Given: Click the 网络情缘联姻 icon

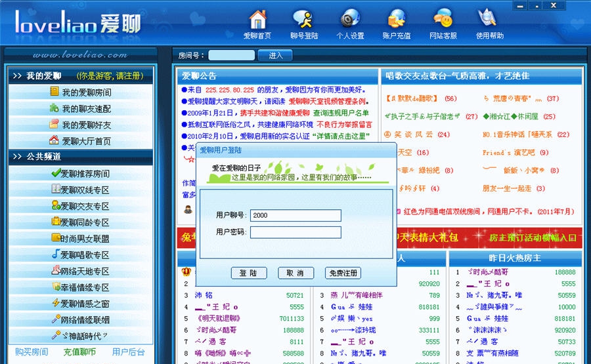Looking at the screenshot, I should click(x=56, y=319).
